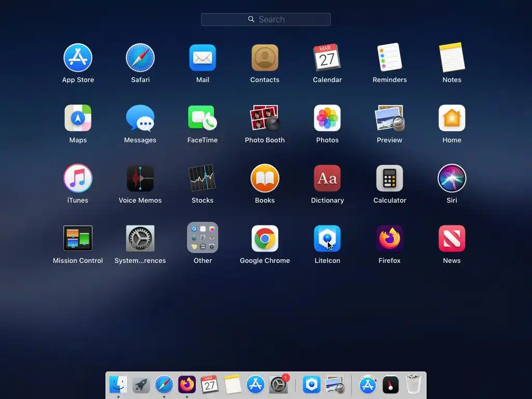Open Mission Control
This screenshot has height=399, width=532.
78,238
